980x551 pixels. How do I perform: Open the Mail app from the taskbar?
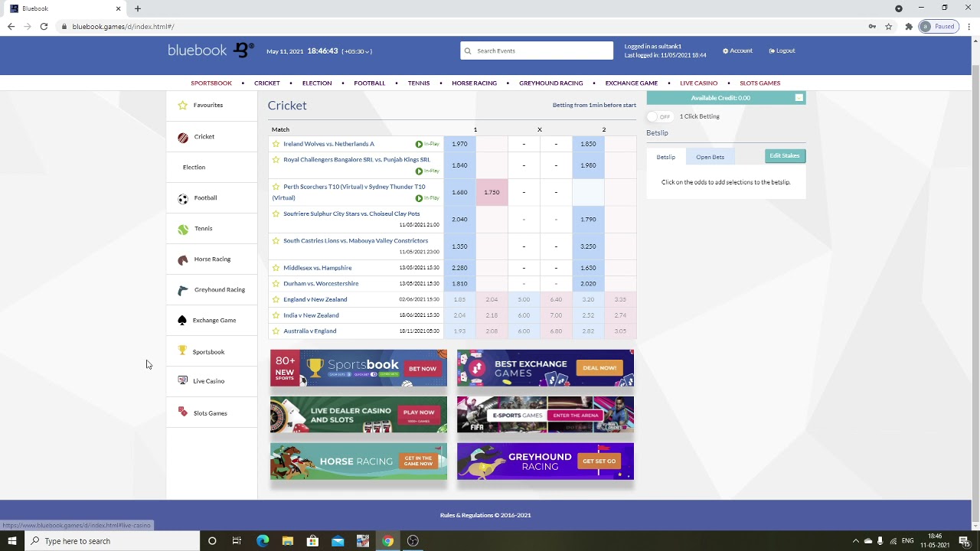tap(338, 541)
